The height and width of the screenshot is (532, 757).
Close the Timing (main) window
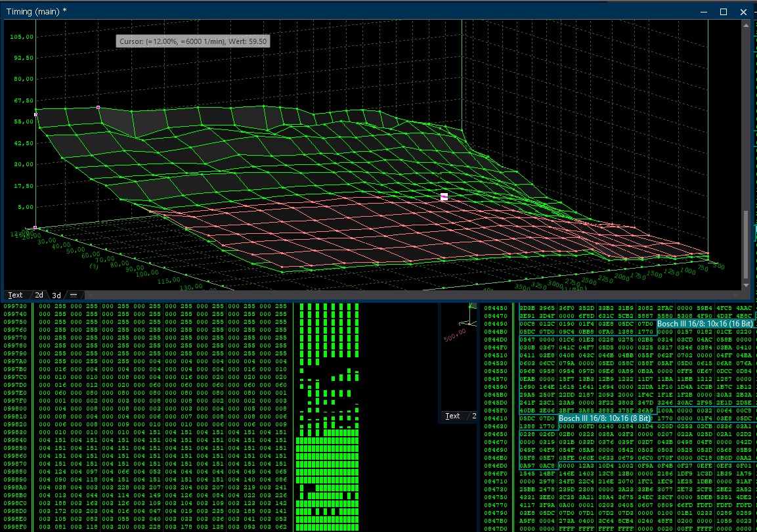point(743,11)
